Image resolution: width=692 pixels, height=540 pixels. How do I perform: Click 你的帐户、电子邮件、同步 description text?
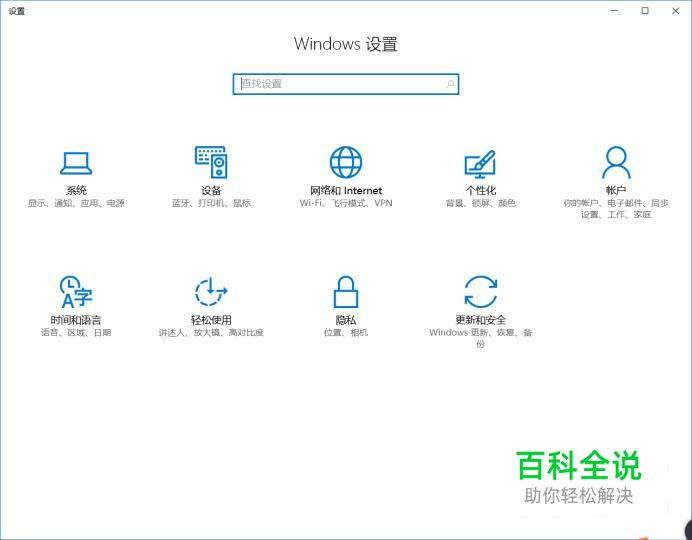tap(616, 203)
